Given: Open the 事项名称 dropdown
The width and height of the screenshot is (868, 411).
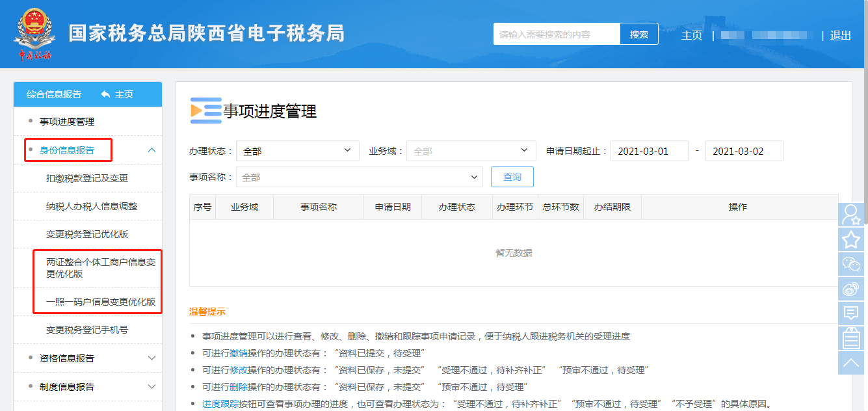Looking at the screenshot, I should 361,177.
